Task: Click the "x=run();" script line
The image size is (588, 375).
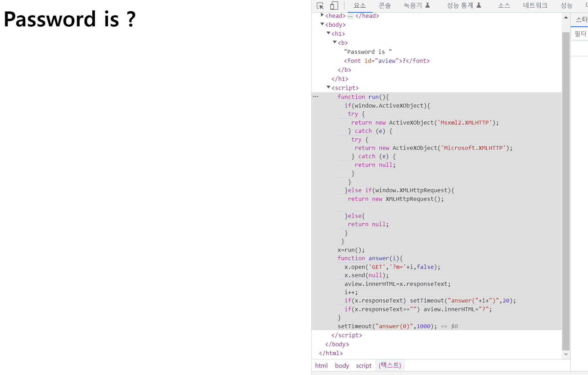Action: 351,250
